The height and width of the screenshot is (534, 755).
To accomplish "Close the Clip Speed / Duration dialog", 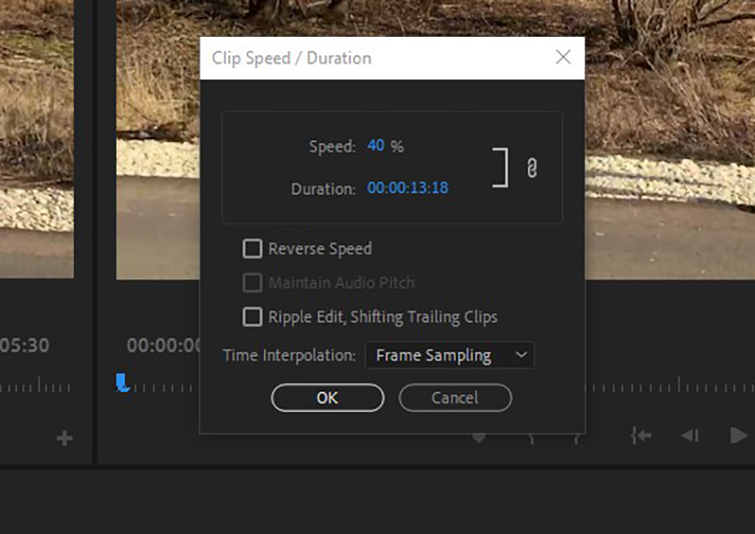I will coord(563,57).
